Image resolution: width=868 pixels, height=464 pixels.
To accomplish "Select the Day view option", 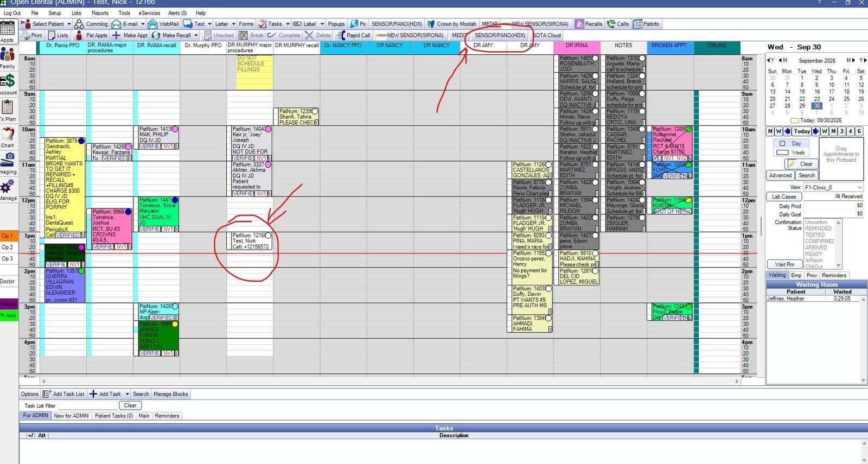I will tap(791, 144).
